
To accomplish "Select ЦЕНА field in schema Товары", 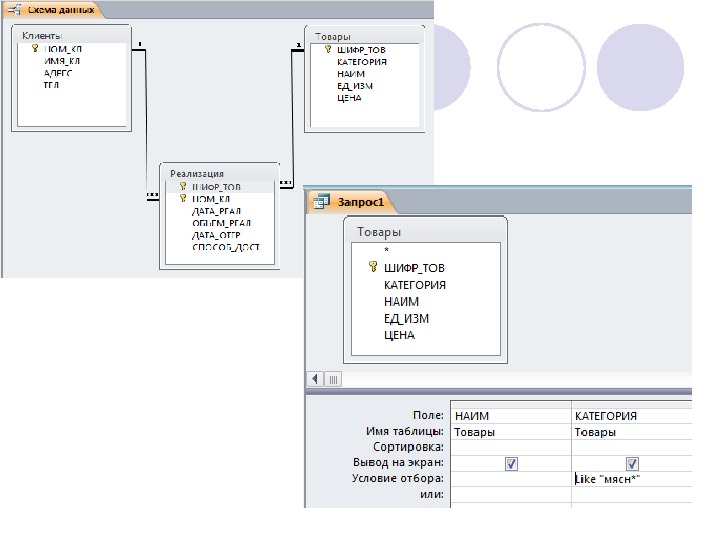I will point(349,97).
